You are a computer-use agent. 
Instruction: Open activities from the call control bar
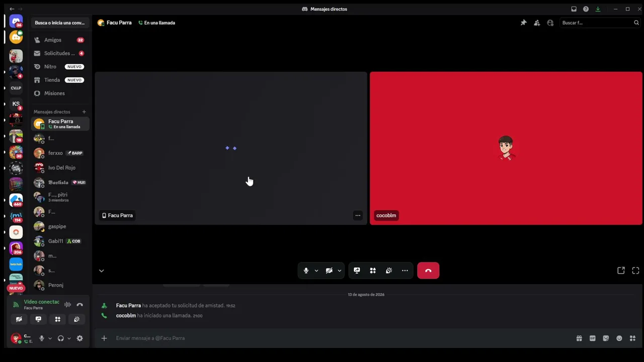click(x=373, y=270)
